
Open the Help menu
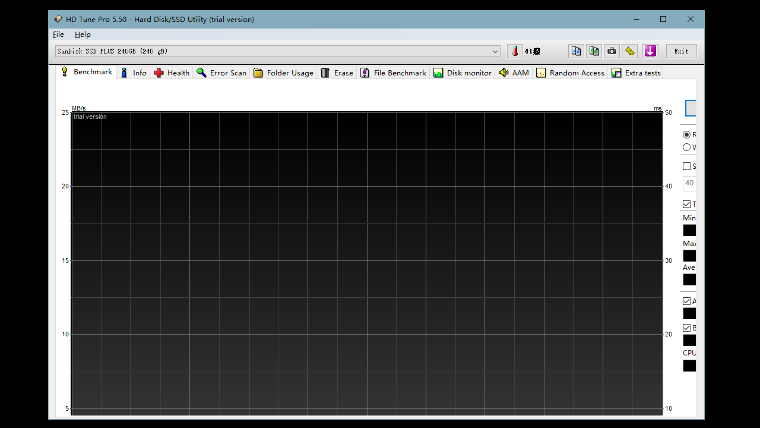point(82,34)
